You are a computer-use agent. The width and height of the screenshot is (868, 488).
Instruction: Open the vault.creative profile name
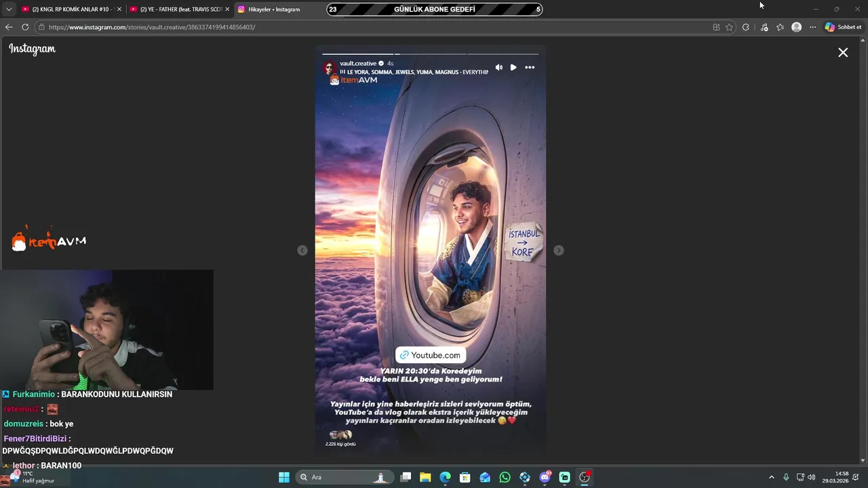coord(358,63)
